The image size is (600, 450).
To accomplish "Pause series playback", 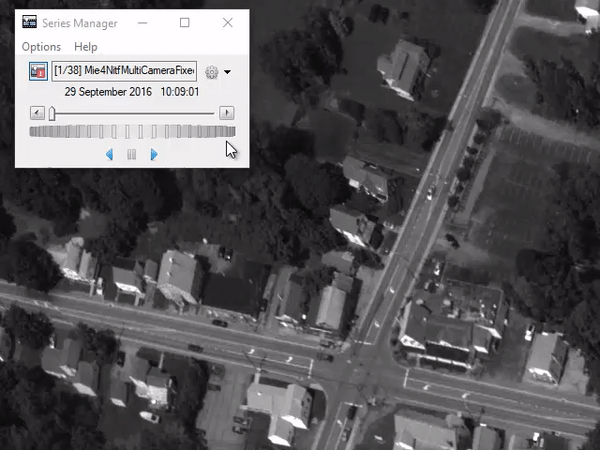I will coord(131,154).
